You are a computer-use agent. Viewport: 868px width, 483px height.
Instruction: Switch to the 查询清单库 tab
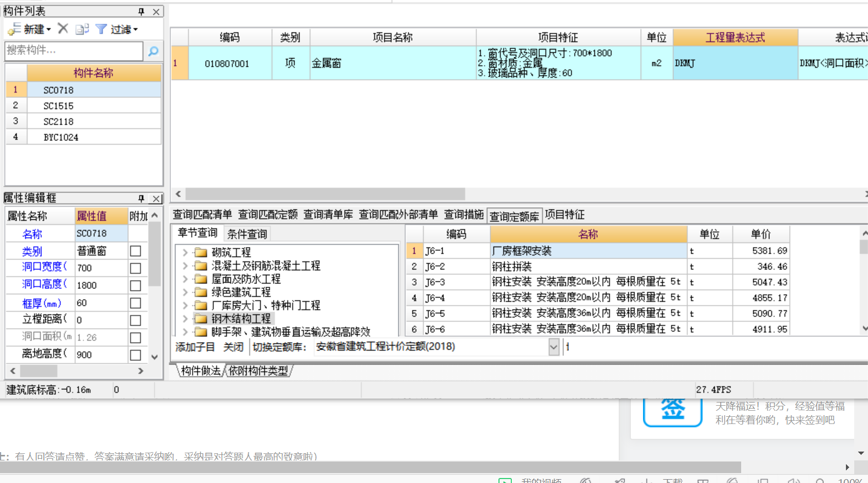click(328, 214)
